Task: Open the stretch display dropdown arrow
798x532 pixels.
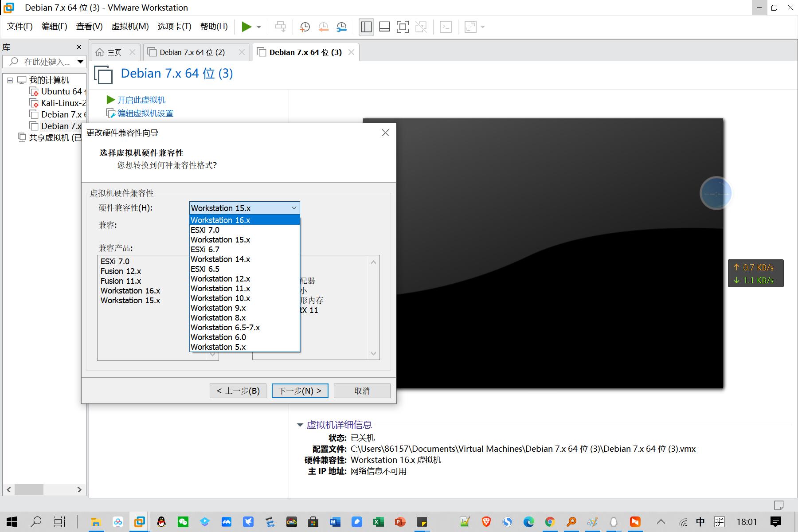Action: [x=483, y=27]
